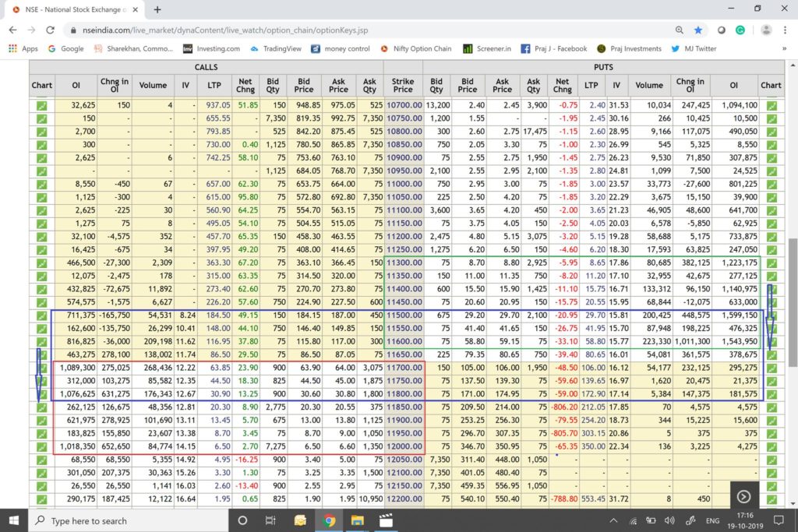Viewport: 798px width, 532px height.
Task: Open a new browser tab
Action: click(157, 9)
